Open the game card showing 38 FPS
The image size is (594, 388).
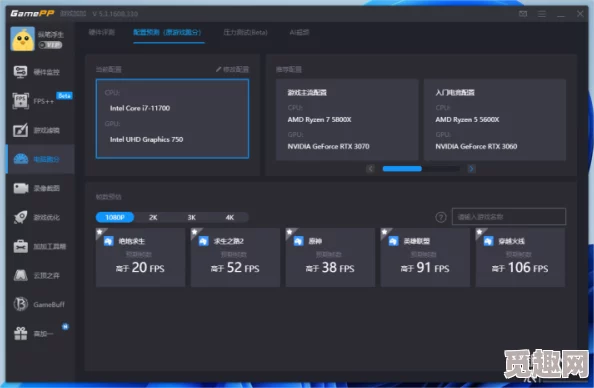(330, 257)
